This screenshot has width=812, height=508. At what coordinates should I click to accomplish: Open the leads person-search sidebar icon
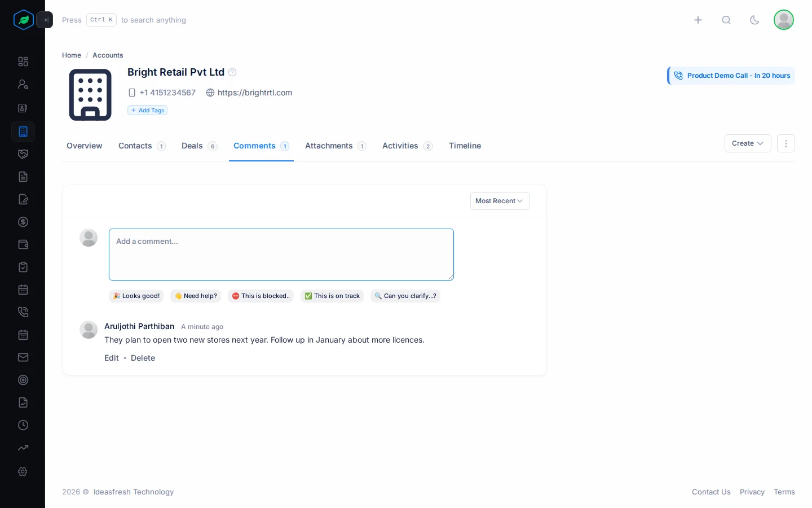coord(23,85)
